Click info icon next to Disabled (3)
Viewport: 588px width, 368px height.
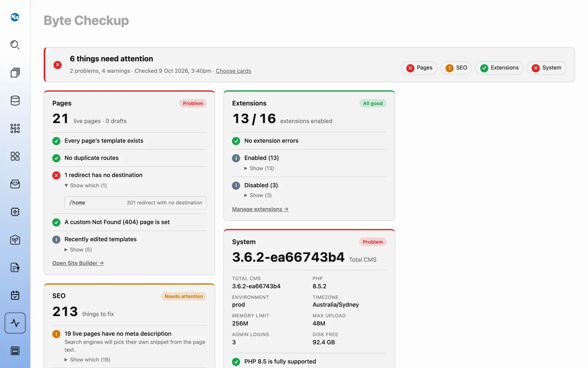coord(236,185)
